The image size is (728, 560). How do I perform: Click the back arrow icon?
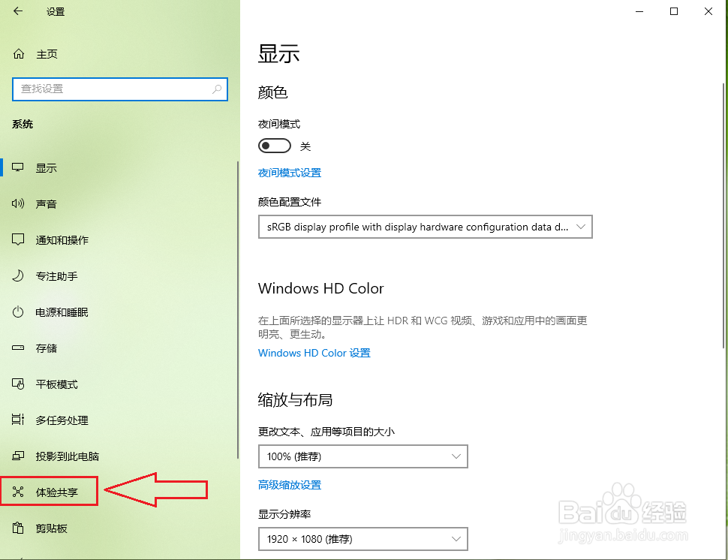(18, 11)
